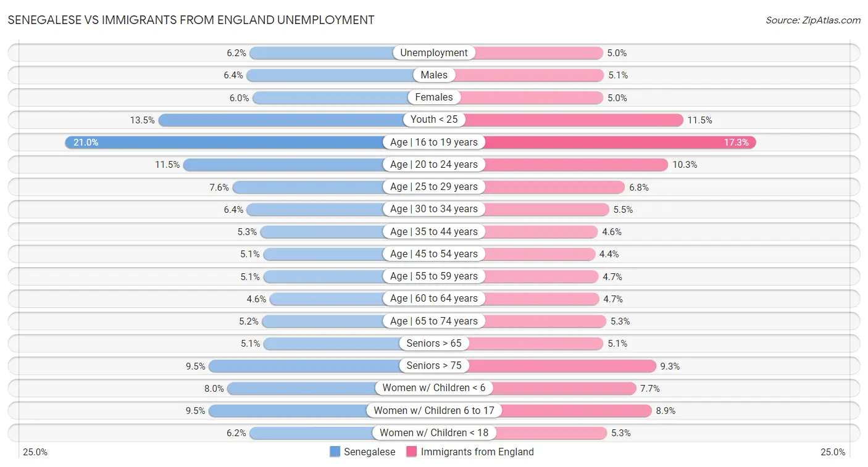Click the Senegalese blue legend swatch
This screenshot has width=868, height=467.
(335, 452)
